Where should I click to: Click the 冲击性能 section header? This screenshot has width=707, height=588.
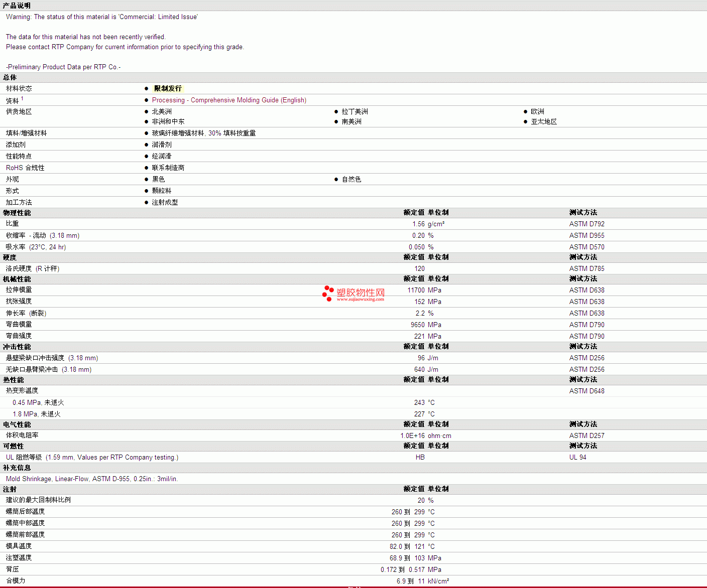click(17, 347)
